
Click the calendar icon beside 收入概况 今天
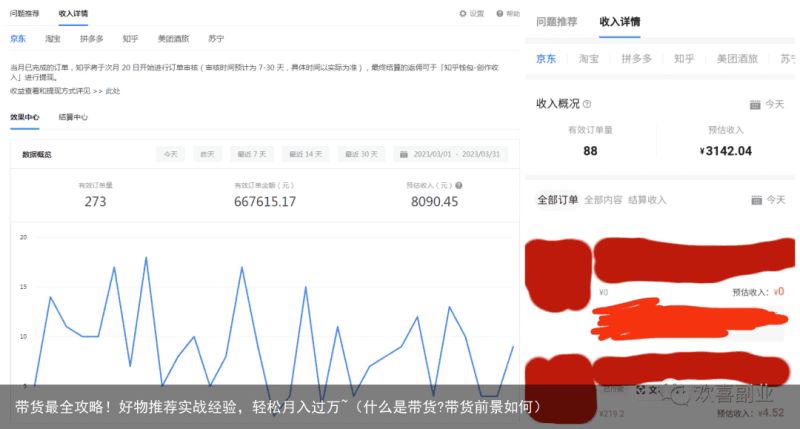[x=755, y=105]
